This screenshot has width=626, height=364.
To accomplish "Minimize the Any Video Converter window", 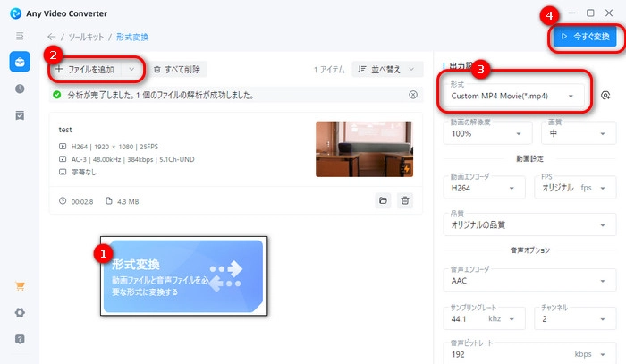I will [x=571, y=13].
